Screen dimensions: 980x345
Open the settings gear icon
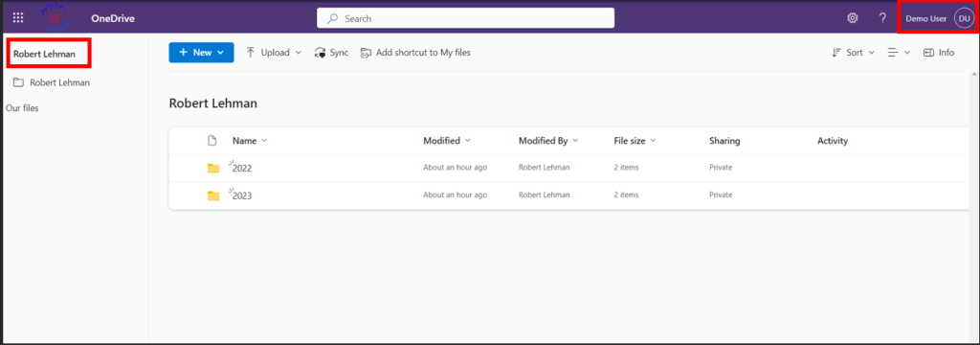pyautogui.click(x=852, y=18)
